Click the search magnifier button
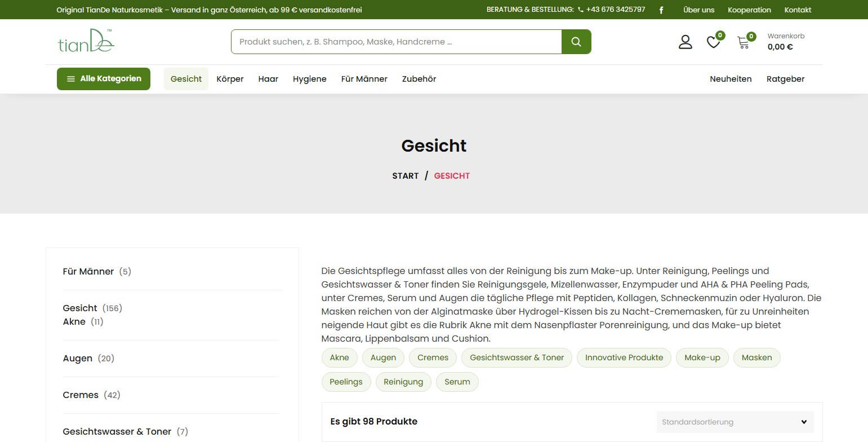Viewport: 868px width, 442px height. pos(576,42)
